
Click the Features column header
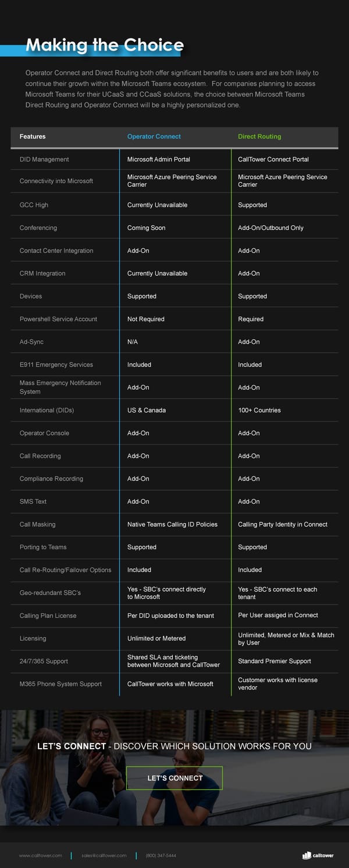tap(33, 137)
